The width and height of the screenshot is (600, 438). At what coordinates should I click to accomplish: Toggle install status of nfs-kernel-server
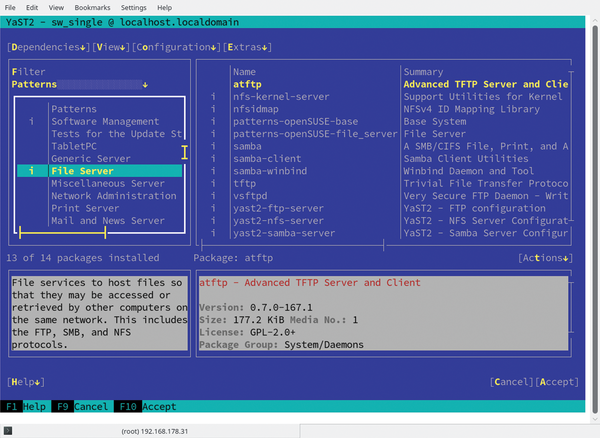click(213, 97)
